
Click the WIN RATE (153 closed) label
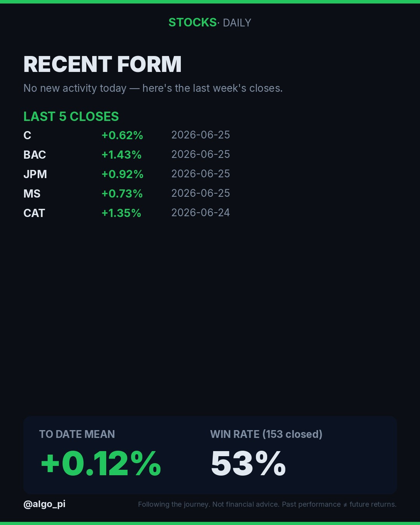[266, 434]
